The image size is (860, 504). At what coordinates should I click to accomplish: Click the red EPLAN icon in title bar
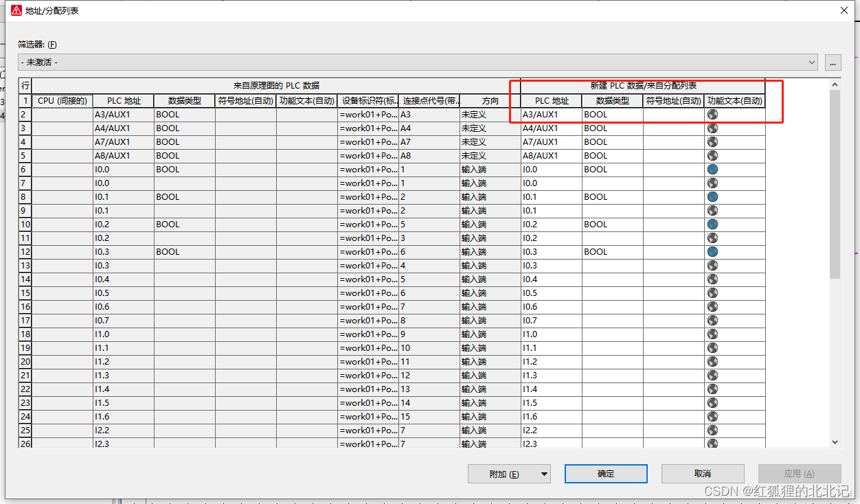(16, 10)
